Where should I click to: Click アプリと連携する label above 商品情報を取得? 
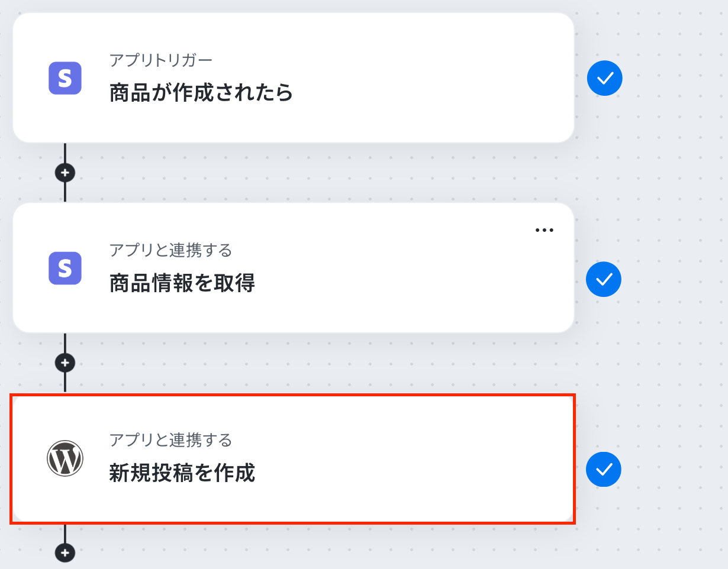(x=170, y=250)
